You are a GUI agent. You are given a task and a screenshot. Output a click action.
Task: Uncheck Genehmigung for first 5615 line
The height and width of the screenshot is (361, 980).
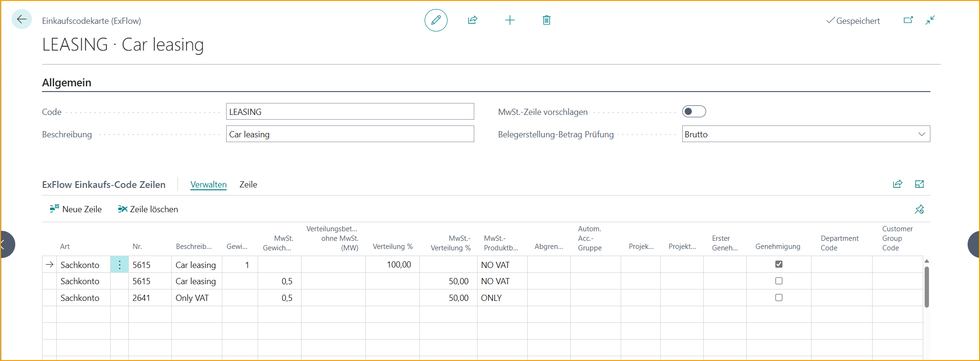(779, 264)
